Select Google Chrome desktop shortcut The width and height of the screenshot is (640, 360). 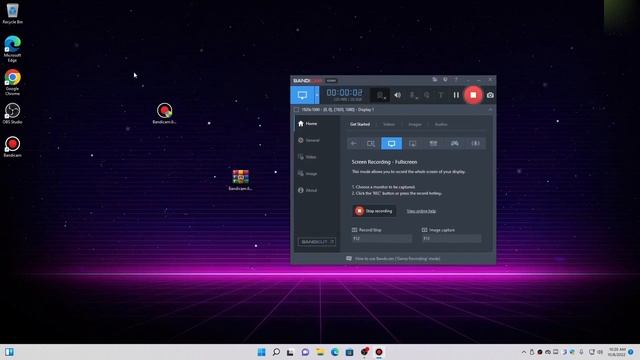tap(12, 82)
